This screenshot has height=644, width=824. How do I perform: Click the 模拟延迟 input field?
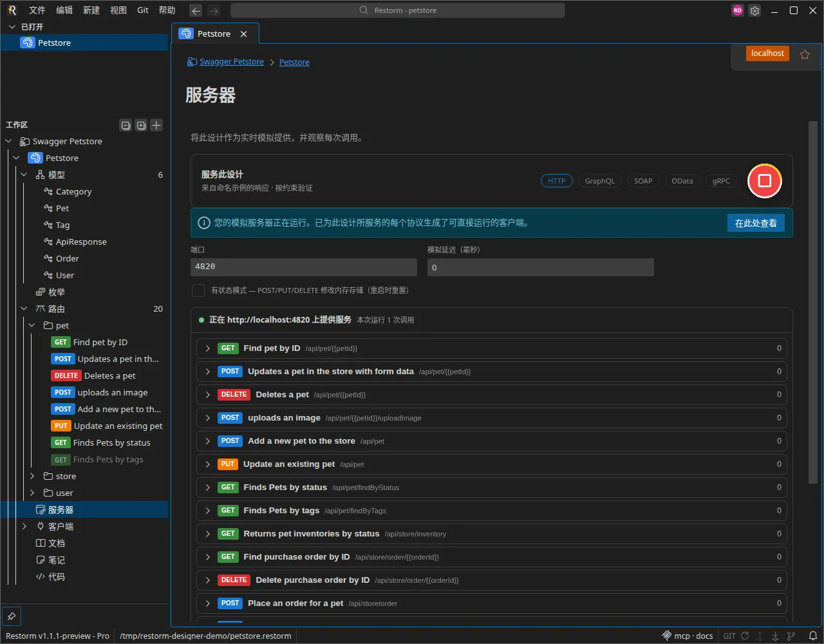pyautogui.click(x=541, y=267)
